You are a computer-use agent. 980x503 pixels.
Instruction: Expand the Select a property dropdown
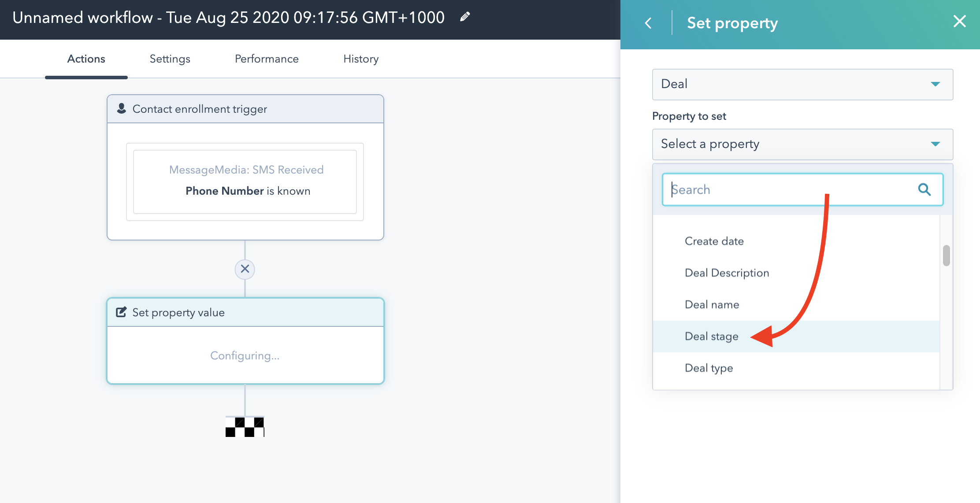793,144
